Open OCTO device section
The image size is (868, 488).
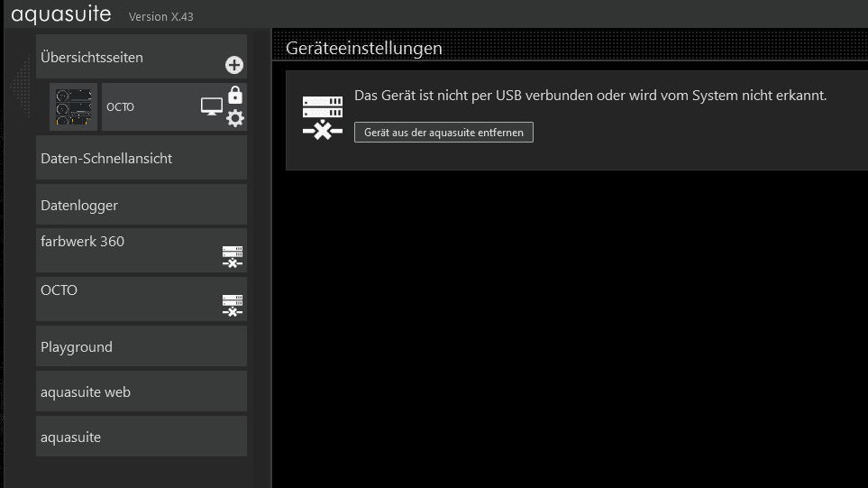coord(142,299)
